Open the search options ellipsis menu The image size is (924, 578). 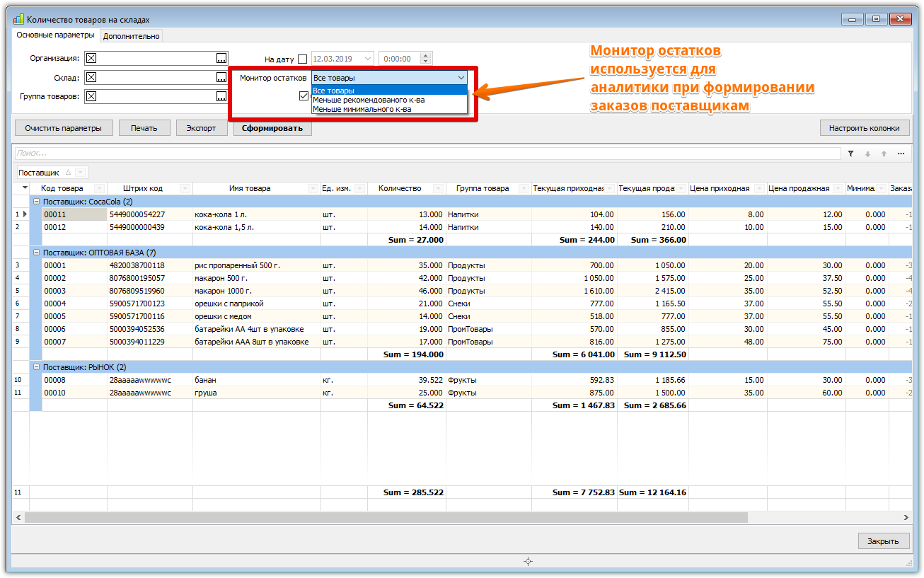pos(901,154)
